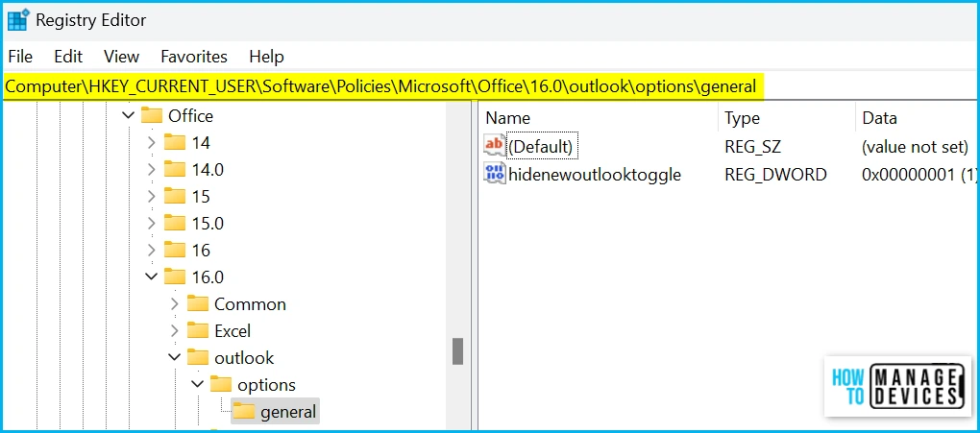Select the 15.0 folder icon
The height and width of the screenshot is (433, 980).
175,223
